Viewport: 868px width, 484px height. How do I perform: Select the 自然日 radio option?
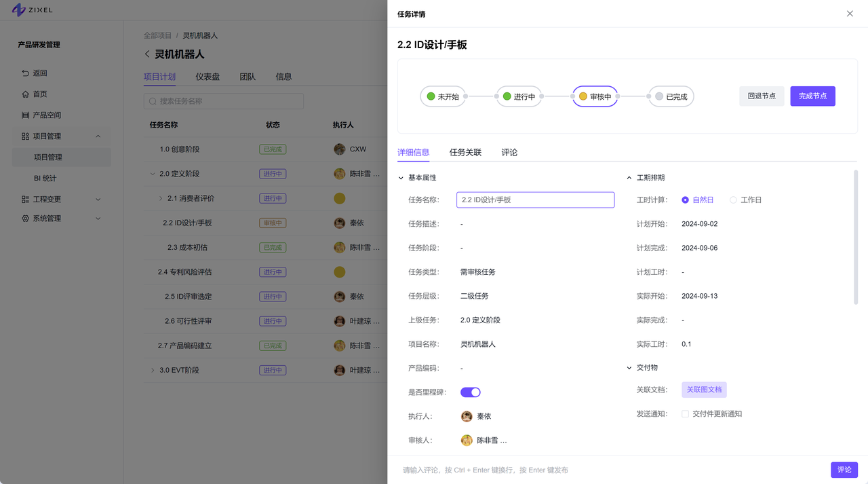tap(685, 200)
